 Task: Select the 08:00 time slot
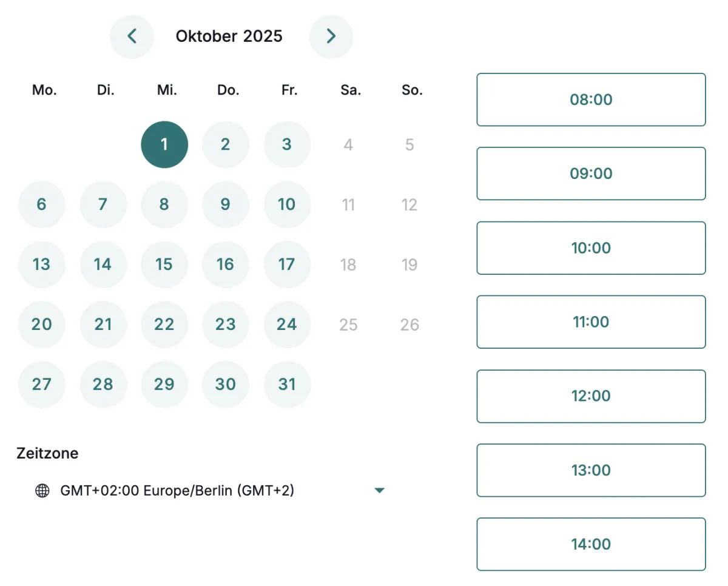click(x=591, y=99)
